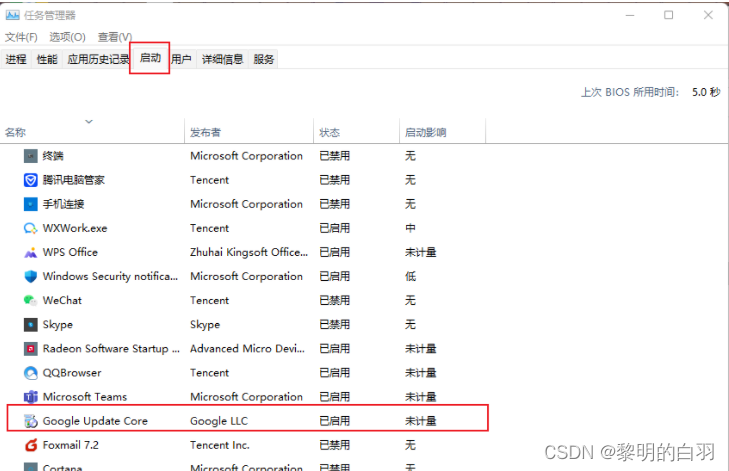Click the Tencent Inc. publisher cell
The height and width of the screenshot is (471, 729).
[x=220, y=445]
